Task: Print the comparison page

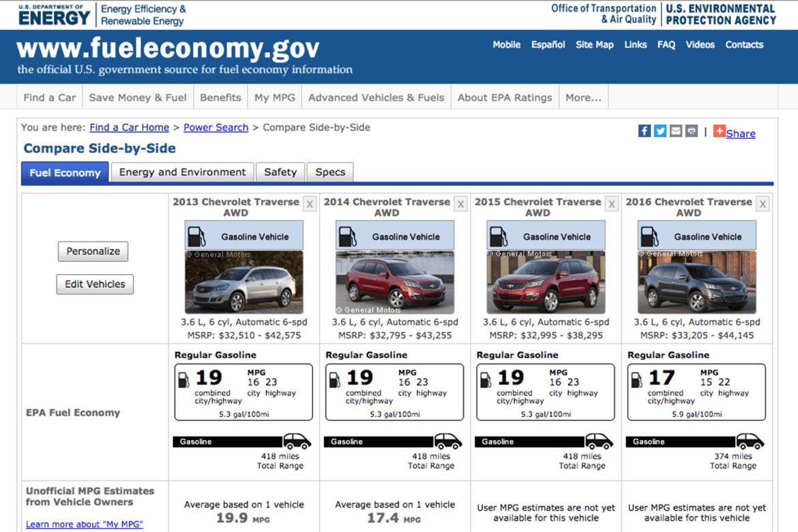Action: point(691,131)
